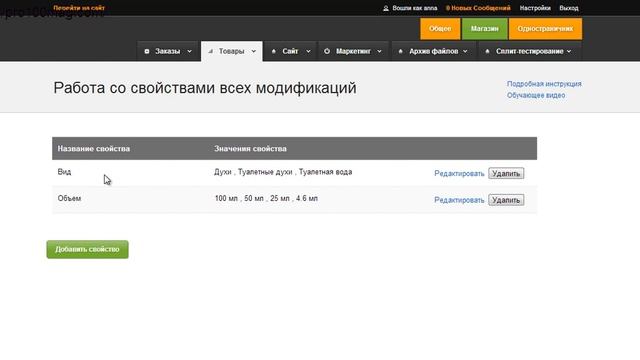Screen dimensions: 640x360
Task: Delete the Объем property with Удалить
Action: click(506, 200)
